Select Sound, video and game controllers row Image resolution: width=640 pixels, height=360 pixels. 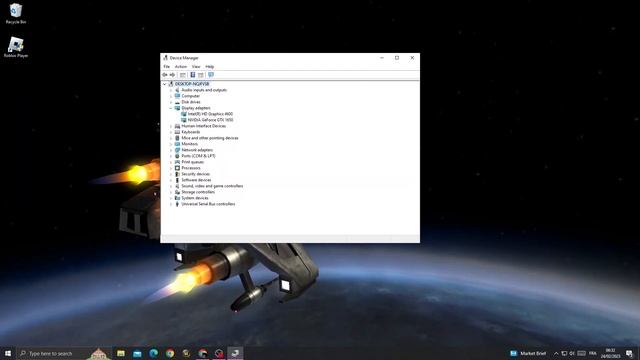point(212,186)
